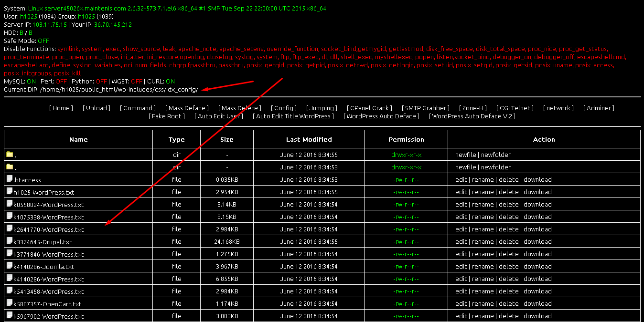Select the file icon for k5967902-WordPress.txt
The image size is (644, 322).
point(10,316)
